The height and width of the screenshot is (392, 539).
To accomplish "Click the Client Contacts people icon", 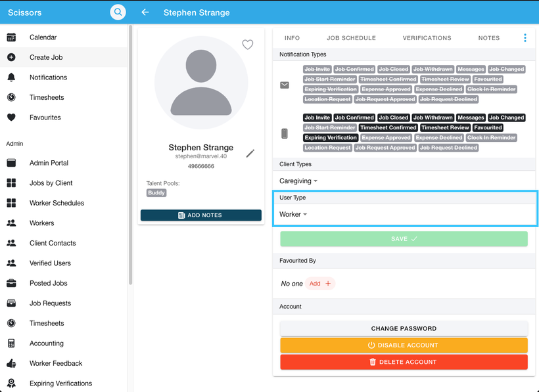I will click(x=11, y=243).
